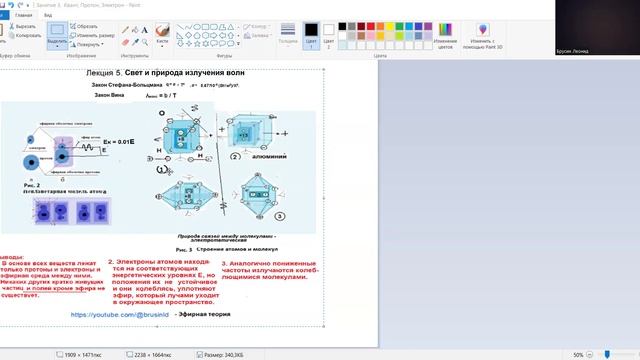Click the zoom out minus button
Screen dimensions: 640x360
tap(589, 355)
